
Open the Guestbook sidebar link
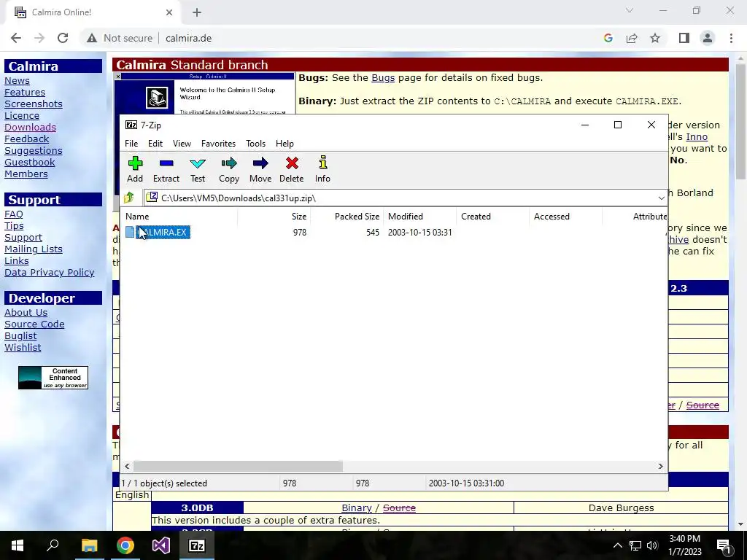[x=29, y=162]
